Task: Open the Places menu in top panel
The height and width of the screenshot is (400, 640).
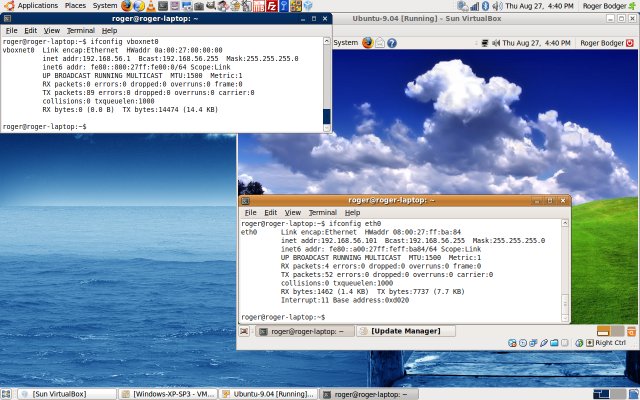Action: point(75,6)
